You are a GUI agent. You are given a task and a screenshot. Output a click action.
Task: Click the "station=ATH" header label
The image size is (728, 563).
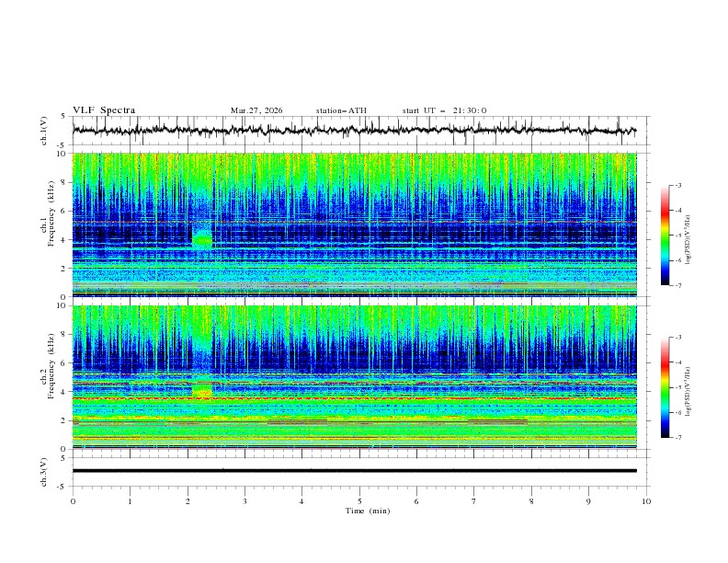click(341, 110)
